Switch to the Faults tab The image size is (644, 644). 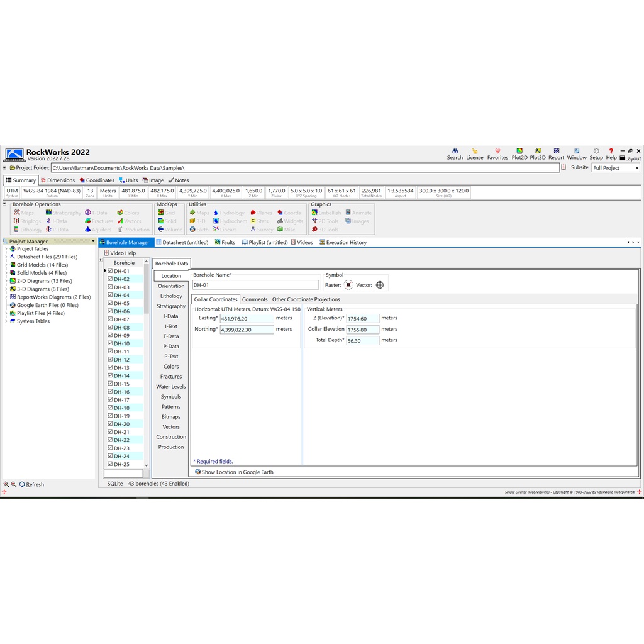point(225,242)
